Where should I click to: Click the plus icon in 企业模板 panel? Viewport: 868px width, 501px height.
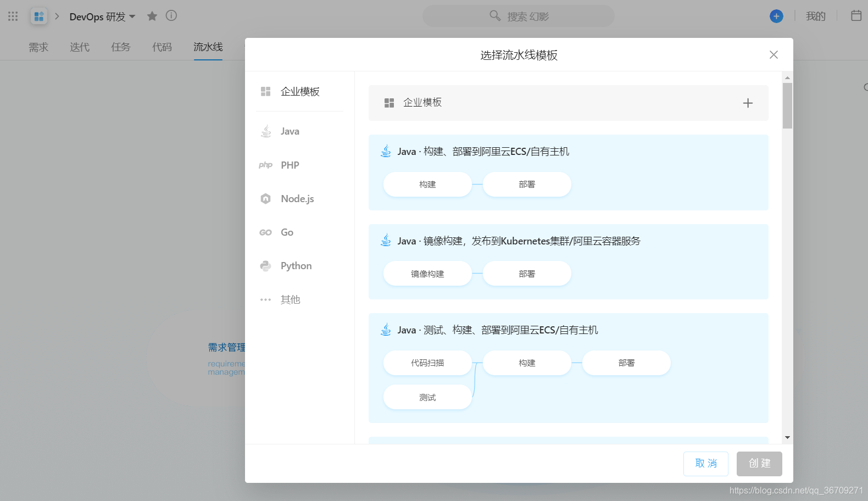click(x=748, y=103)
